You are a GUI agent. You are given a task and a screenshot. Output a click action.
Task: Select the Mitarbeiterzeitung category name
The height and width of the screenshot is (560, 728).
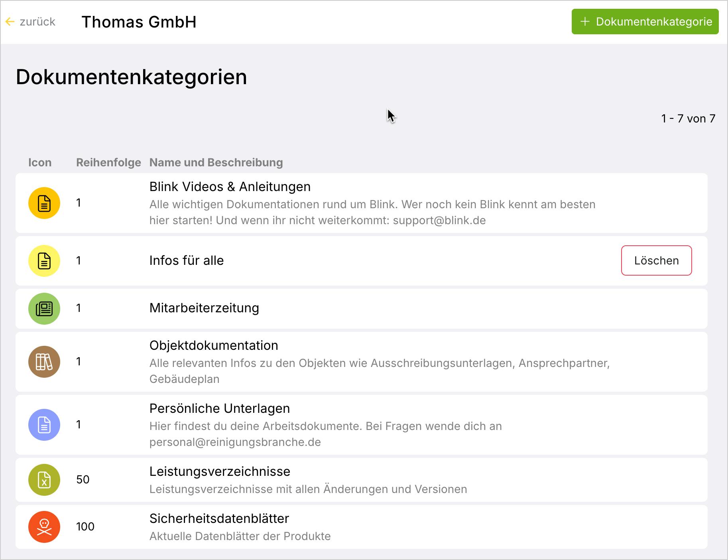(x=204, y=308)
